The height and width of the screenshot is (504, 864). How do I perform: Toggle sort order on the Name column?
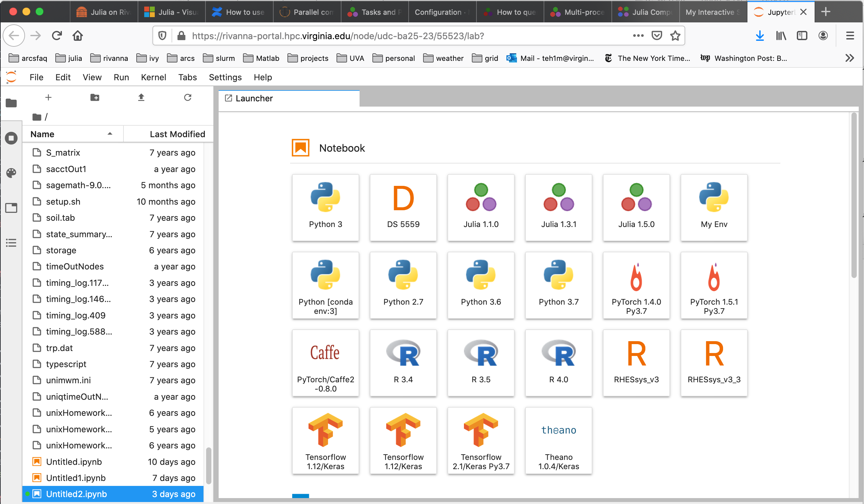[72, 134]
